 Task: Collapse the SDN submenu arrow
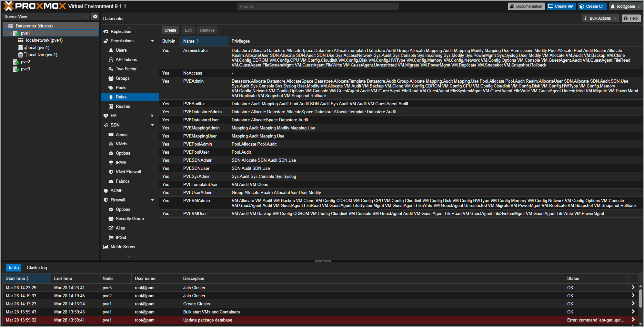click(152, 125)
